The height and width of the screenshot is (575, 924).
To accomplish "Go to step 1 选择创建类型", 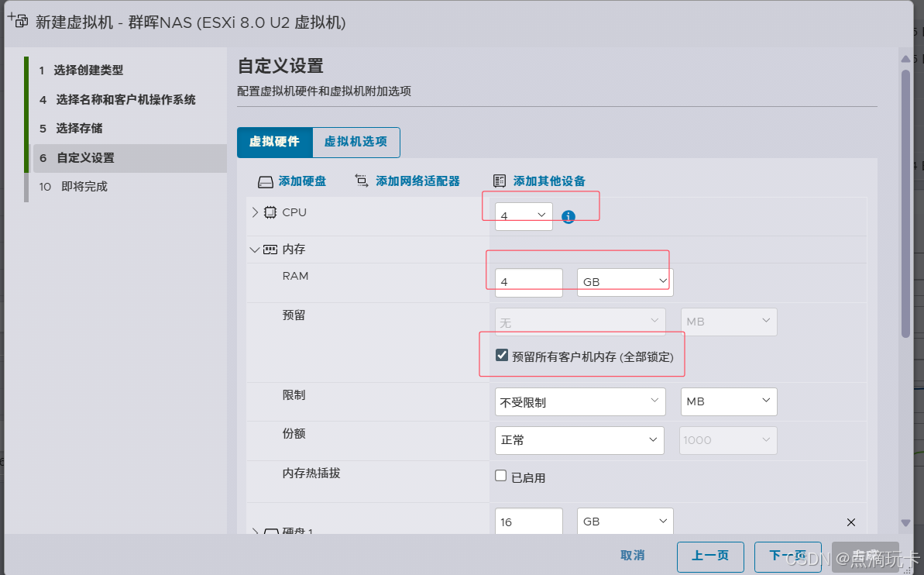I will [x=81, y=71].
